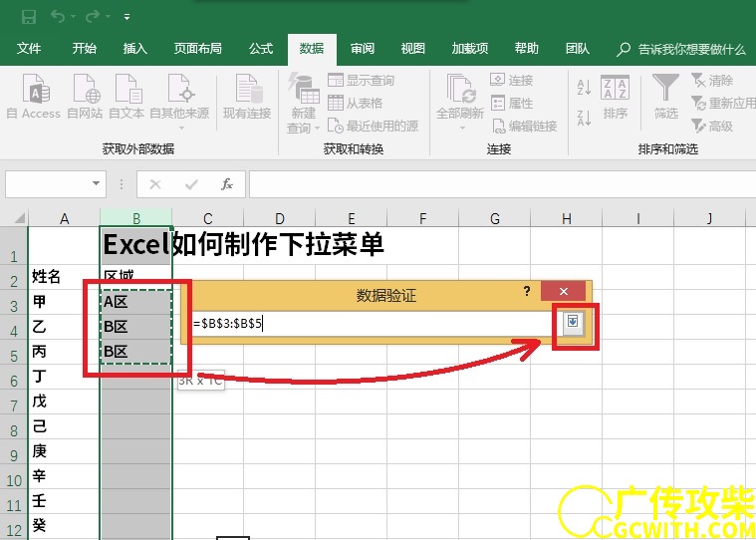Open the 文件 tab
The image size is (756, 540).
(x=29, y=48)
